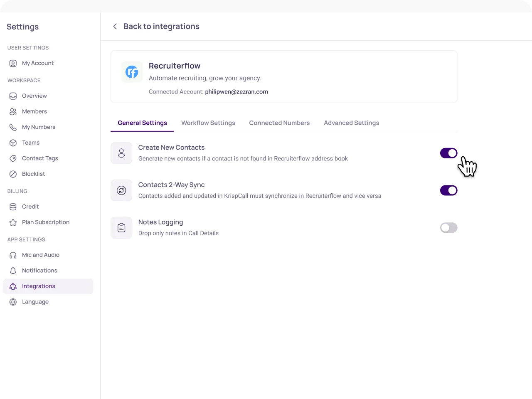
Task: Click the Contact Tags icon
Action: pyautogui.click(x=13, y=158)
